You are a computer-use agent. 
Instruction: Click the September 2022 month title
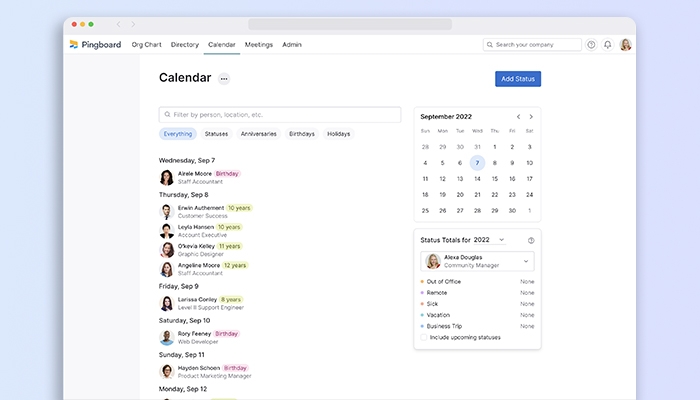446,117
